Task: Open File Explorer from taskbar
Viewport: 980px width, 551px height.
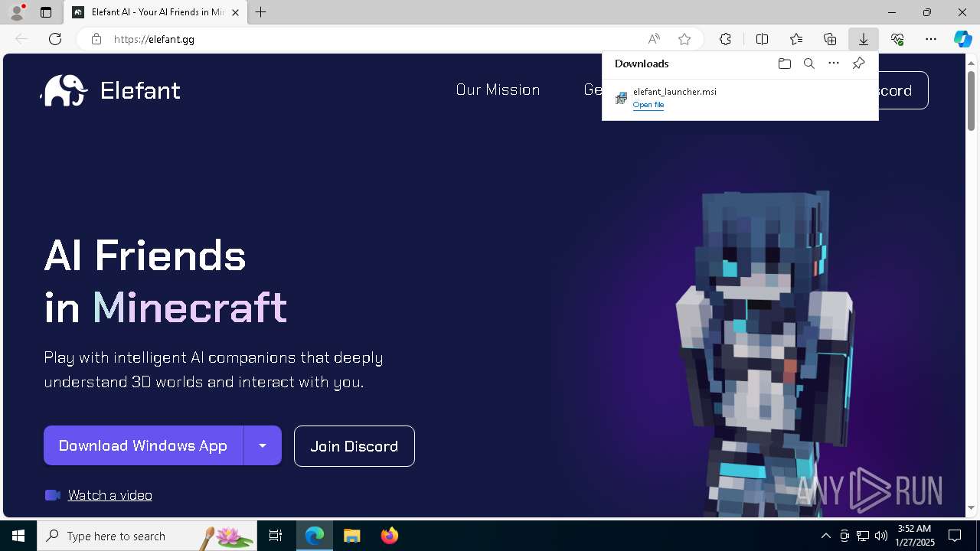Action: pos(351,536)
